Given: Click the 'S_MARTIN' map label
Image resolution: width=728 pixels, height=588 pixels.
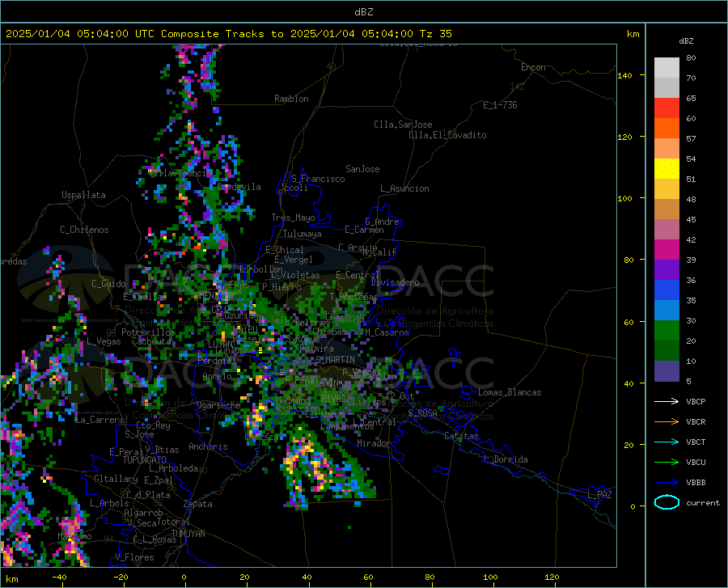Looking at the screenshot, I should [x=335, y=360].
